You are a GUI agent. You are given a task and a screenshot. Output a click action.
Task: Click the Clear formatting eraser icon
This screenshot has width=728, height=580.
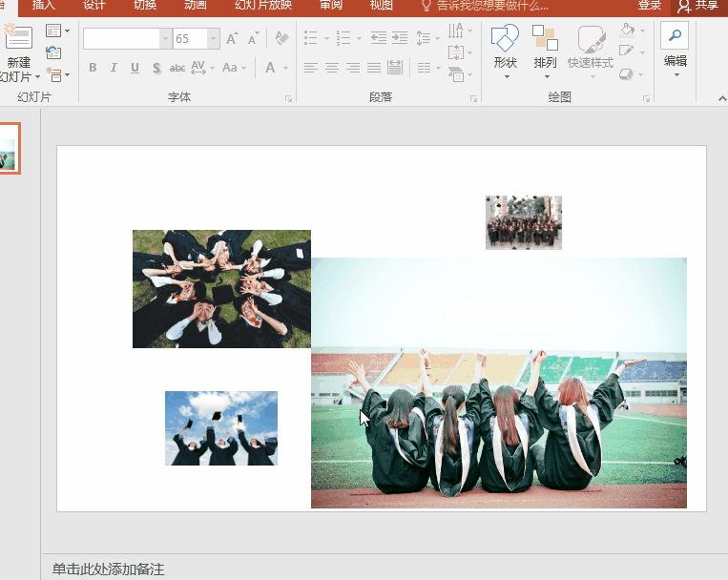[x=281, y=39]
